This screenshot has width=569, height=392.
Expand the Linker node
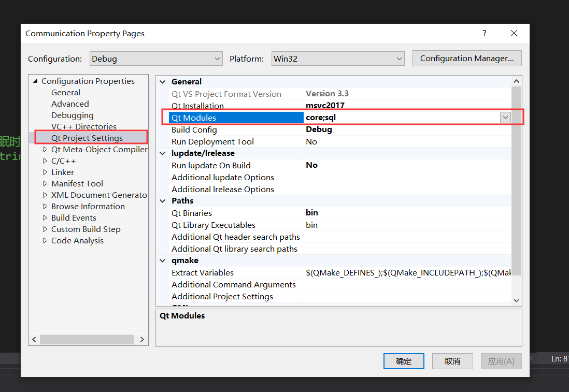point(45,172)
